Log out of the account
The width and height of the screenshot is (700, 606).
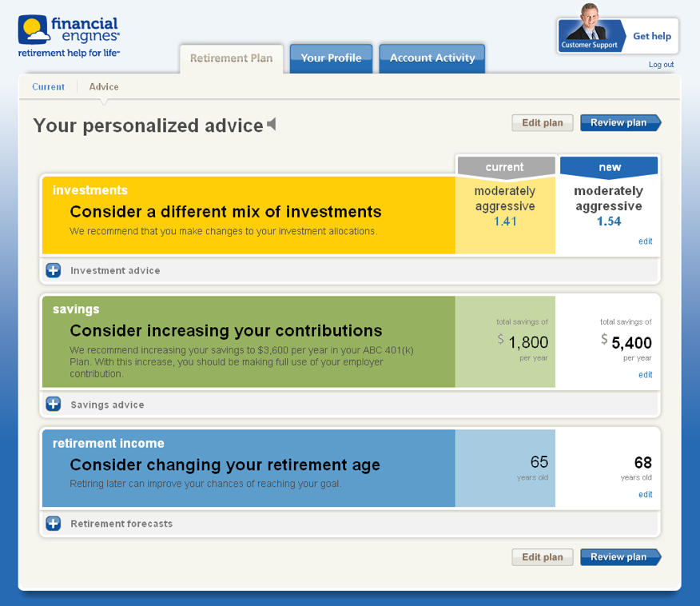click(661, 65)
